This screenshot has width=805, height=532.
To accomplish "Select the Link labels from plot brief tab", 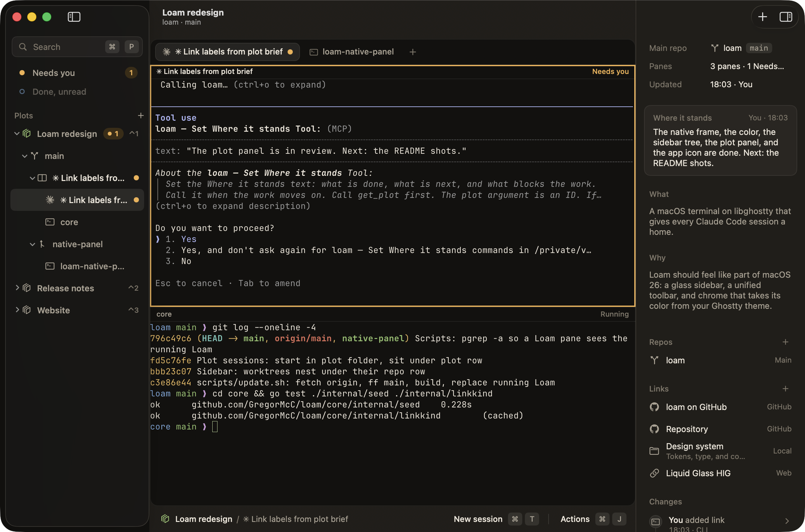I will (x=228, y=52).
